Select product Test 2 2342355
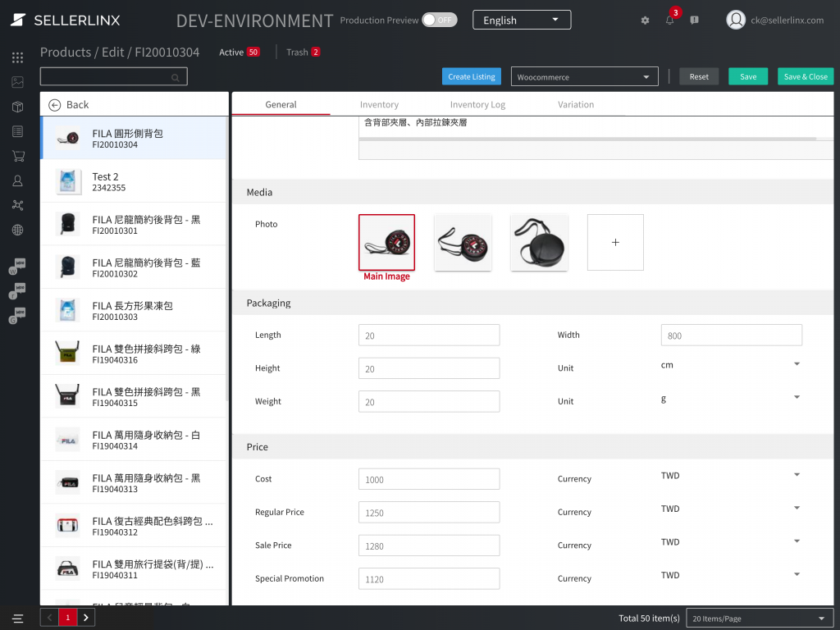The image size is (840, 630). (134, 181)
